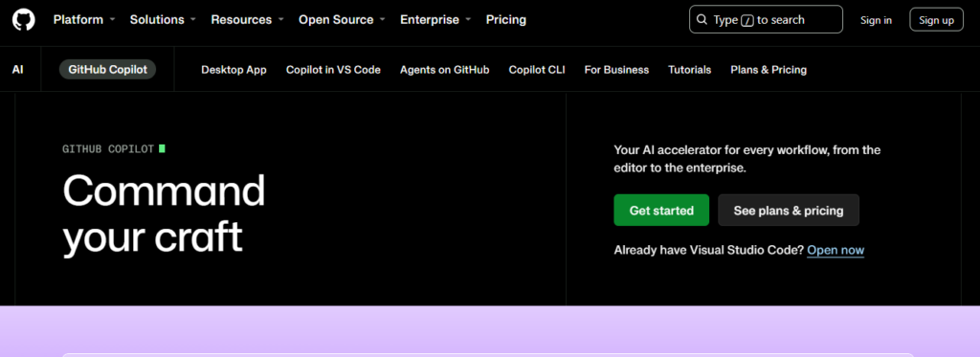
Task: Go to Pricing page
Action: click(x=506, y=20)
